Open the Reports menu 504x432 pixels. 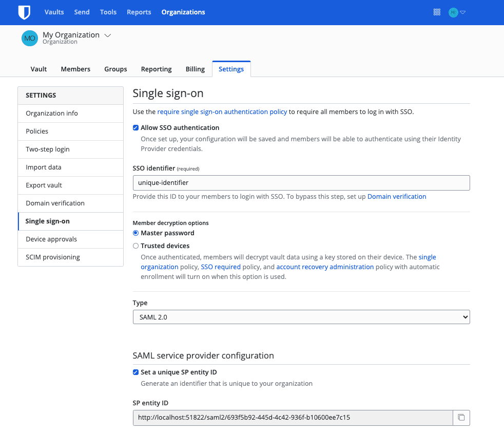tap(139, 12)
